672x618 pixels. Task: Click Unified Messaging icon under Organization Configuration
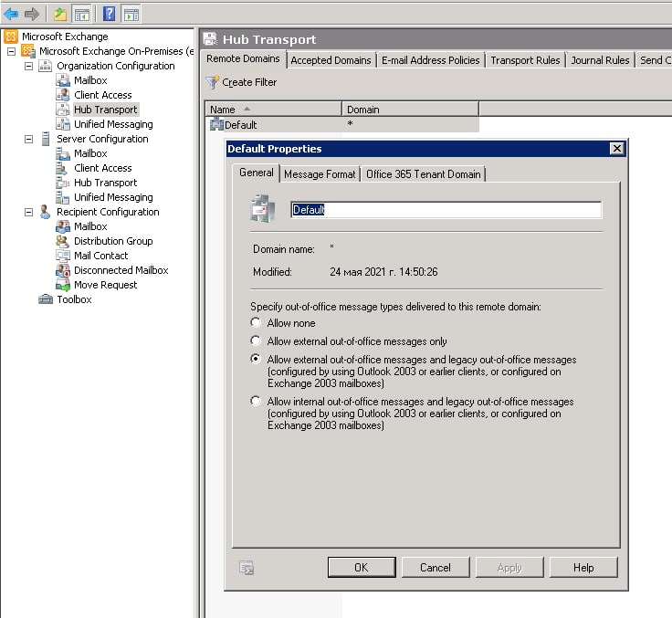click(x=63, y=124)
